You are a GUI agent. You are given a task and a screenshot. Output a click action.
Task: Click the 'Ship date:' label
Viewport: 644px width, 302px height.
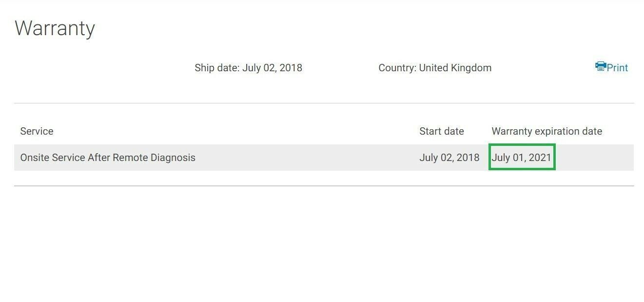pyautogui.click(x=217, y=68)
